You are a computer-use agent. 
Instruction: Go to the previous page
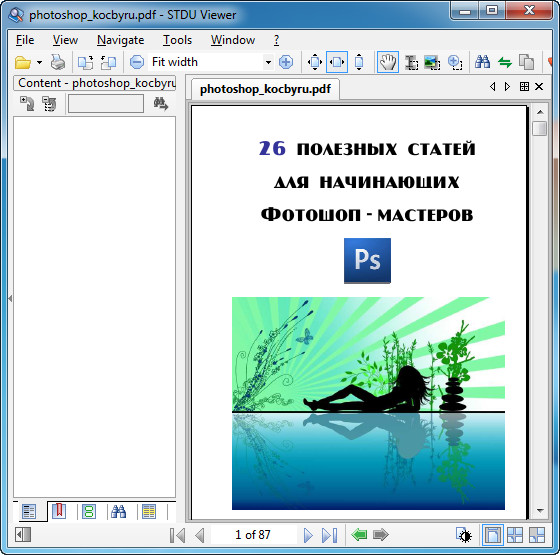tap(200, 535)
